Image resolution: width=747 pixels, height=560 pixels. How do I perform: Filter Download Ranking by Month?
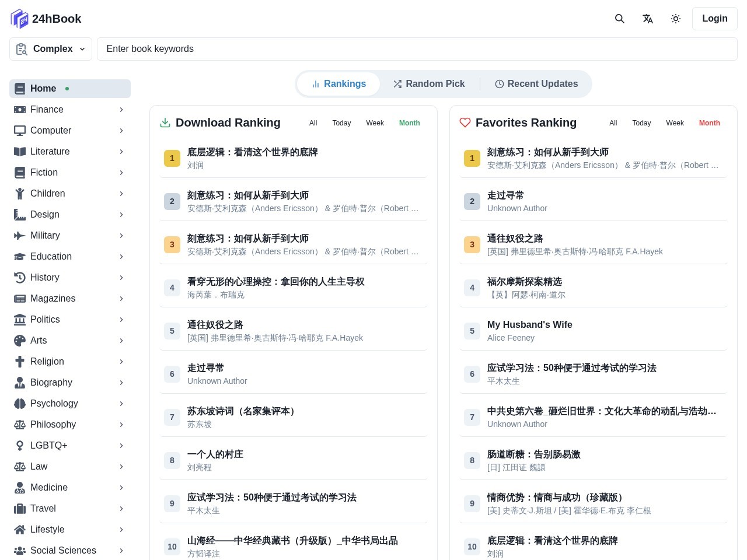click(410, 123)
